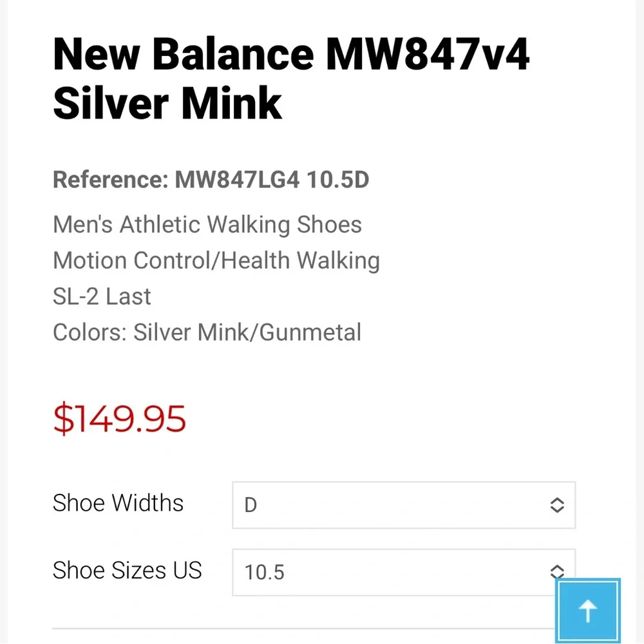
Task: Expand the width option showing D
Action: pyautogui.click(x=403, y=506)
